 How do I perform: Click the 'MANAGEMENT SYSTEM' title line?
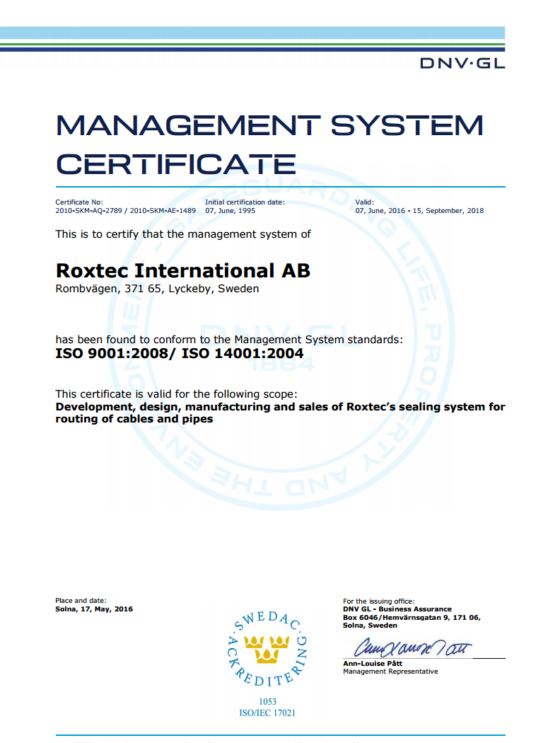pyautogui.click(x=270, y=125)
